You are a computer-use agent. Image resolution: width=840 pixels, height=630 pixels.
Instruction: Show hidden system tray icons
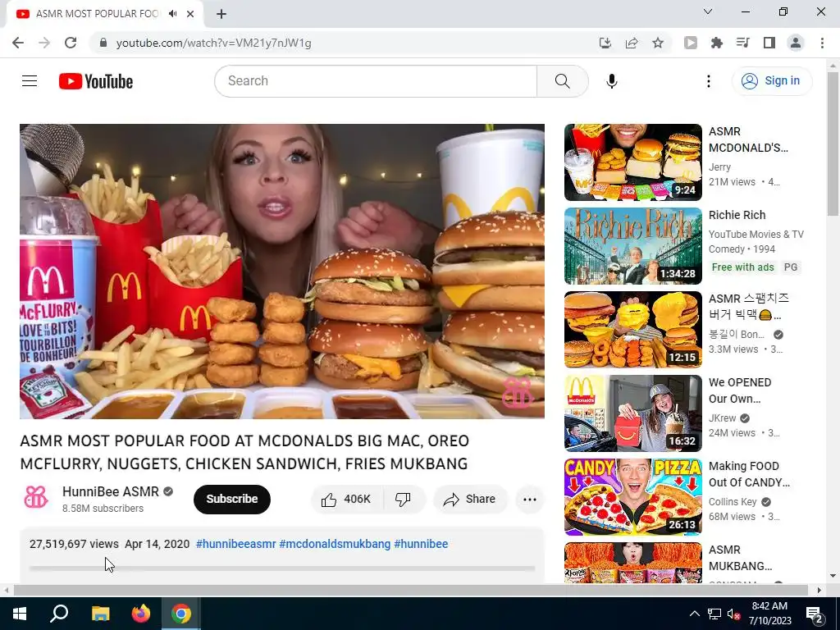[x=694, y=614]
